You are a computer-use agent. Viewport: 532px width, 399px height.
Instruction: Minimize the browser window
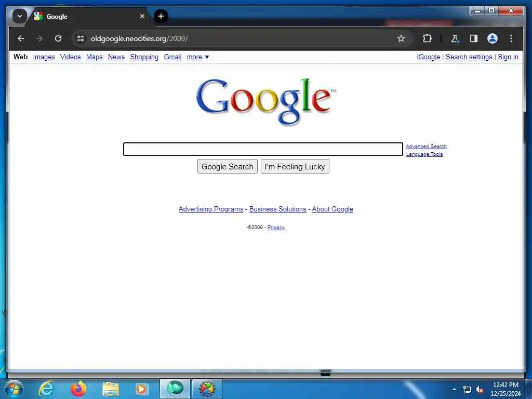pos(477,10)
